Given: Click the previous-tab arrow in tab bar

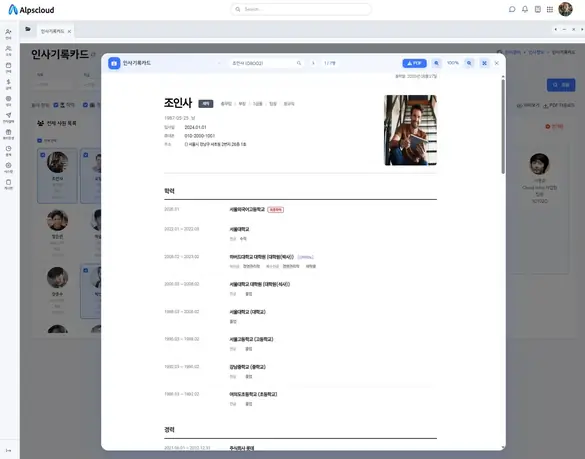Looking at the screenshot, I should coord(556,29).
